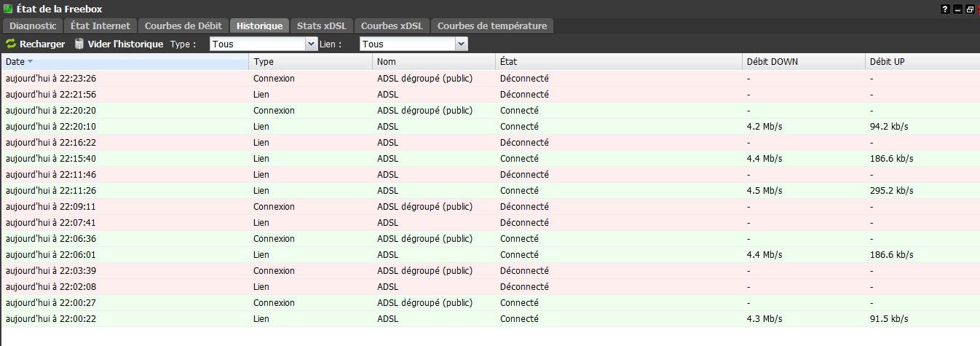
Task: Click the trash icon for Vider l'historique
Action: click(79, 44)
